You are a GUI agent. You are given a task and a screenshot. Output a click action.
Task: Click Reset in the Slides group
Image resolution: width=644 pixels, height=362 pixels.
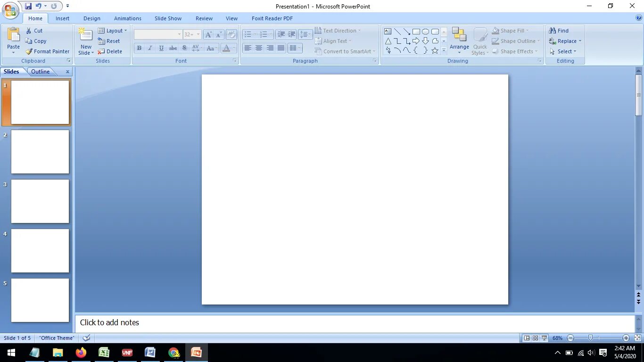tap(109, 41)
